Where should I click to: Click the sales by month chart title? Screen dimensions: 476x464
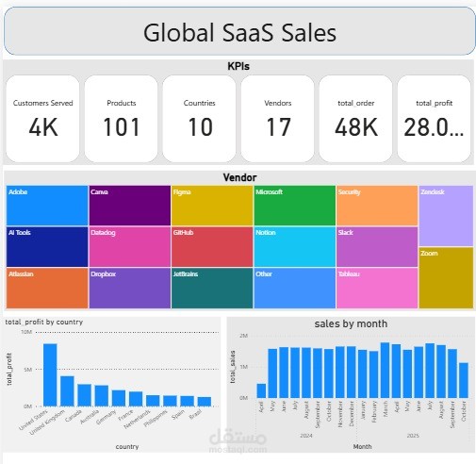pyautogui.click(x=351, y=323)
